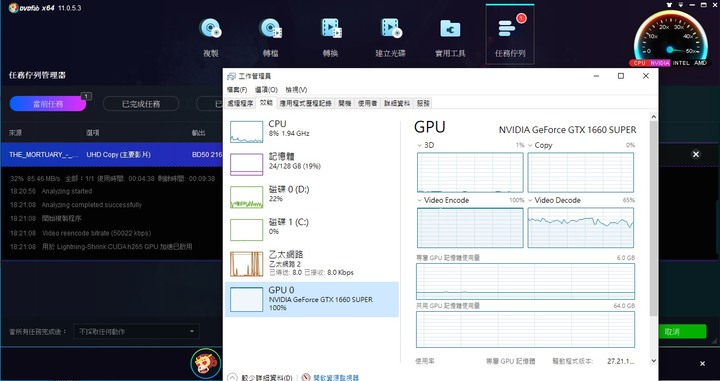Open the Video Encode engine graph dropdown

[x=420, y=201]
